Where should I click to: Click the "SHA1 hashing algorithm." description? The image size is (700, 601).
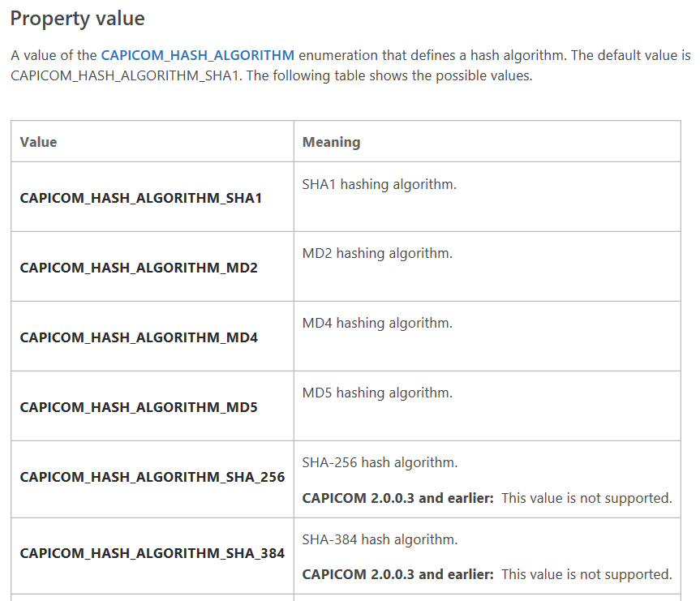(x=380, y=184)
